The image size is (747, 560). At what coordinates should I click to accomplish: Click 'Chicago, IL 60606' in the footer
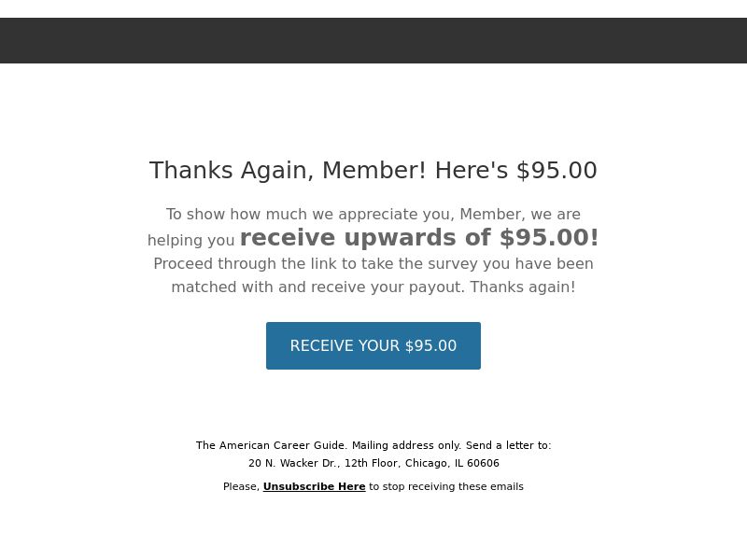452,463
